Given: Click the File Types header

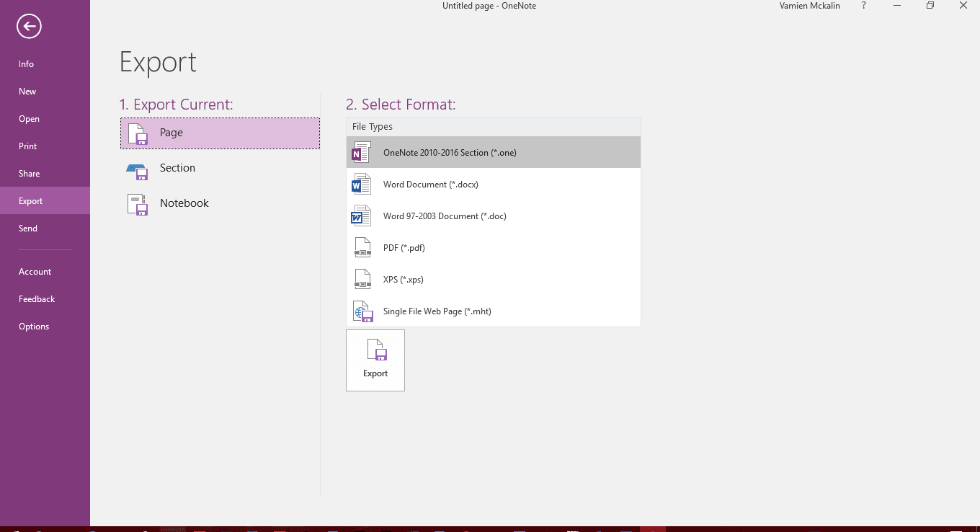Looking at the screenshot, I should coord(493,127).
